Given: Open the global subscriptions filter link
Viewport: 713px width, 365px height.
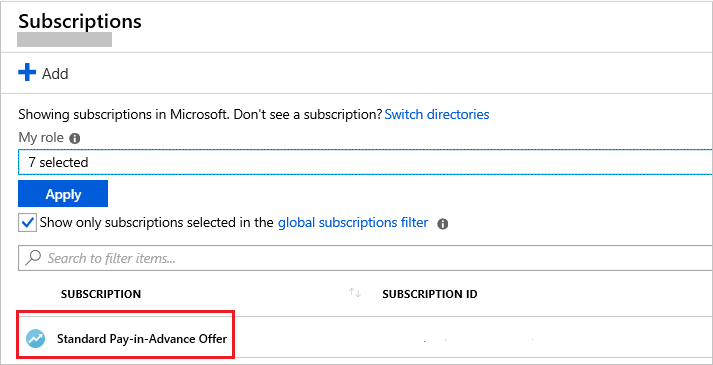Looking at the screenshot, I should pos(353,223).
